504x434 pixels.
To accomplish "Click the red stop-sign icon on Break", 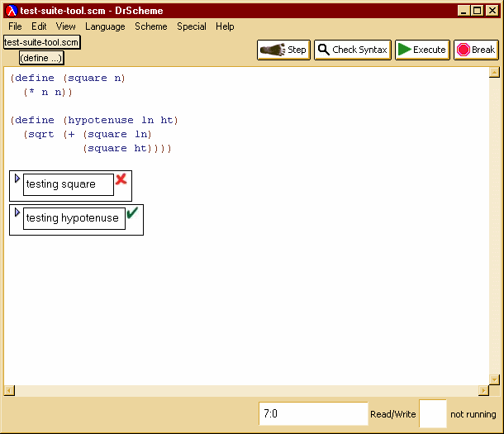I will (x=464, y=50).
